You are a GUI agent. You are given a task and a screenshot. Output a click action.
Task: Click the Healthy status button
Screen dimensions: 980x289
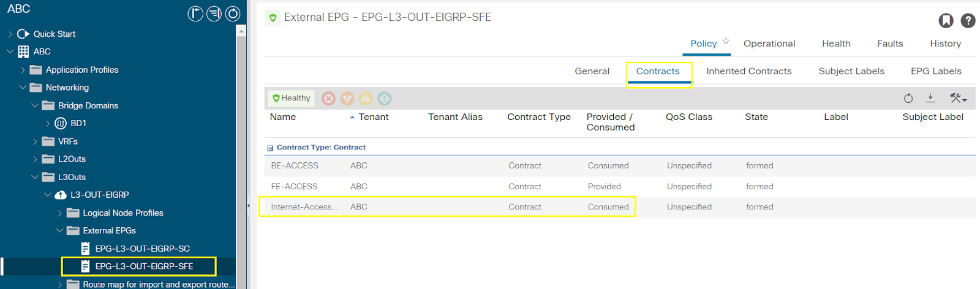pyautogui.click(x=291, y=98)
